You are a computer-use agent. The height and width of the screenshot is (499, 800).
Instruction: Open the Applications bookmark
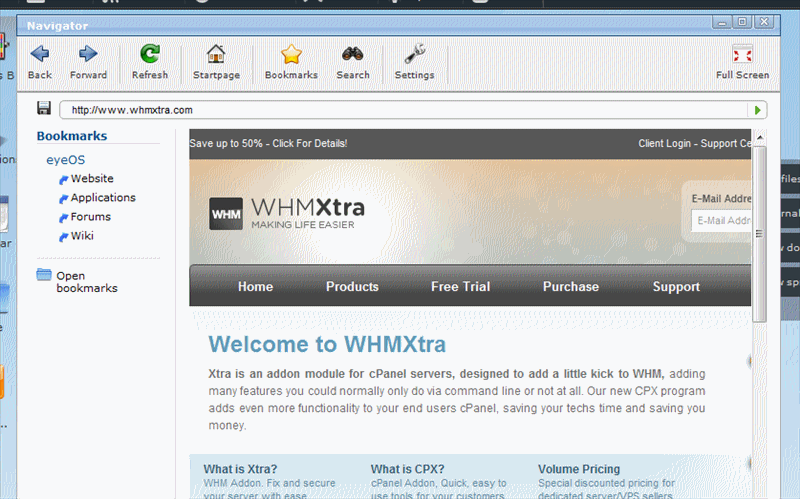102,198
